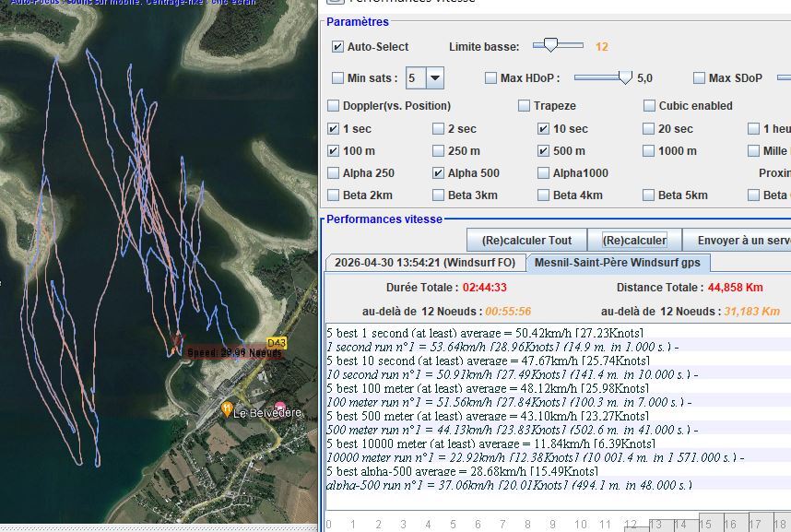This screenshot has width=791, height=532.
Task: Click the pink lodging marker near Le Belvédère
Action: 280,408
